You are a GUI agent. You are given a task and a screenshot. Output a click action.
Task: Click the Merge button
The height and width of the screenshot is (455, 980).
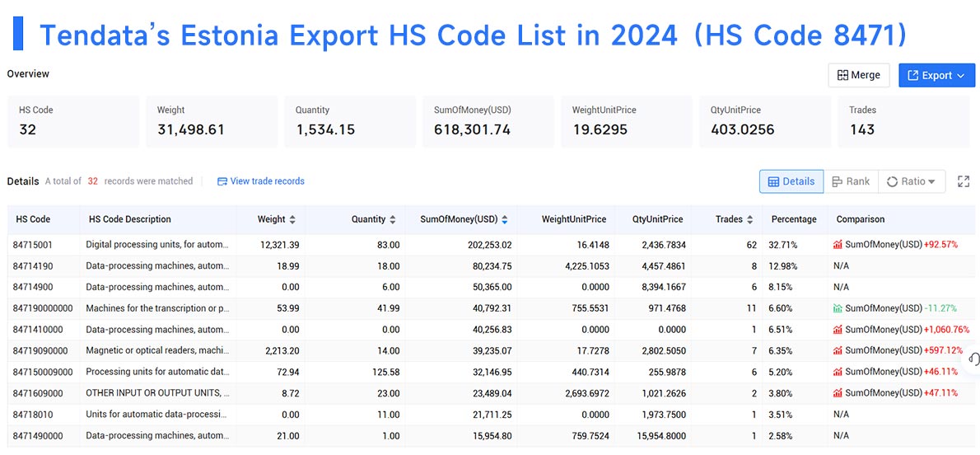859,75
